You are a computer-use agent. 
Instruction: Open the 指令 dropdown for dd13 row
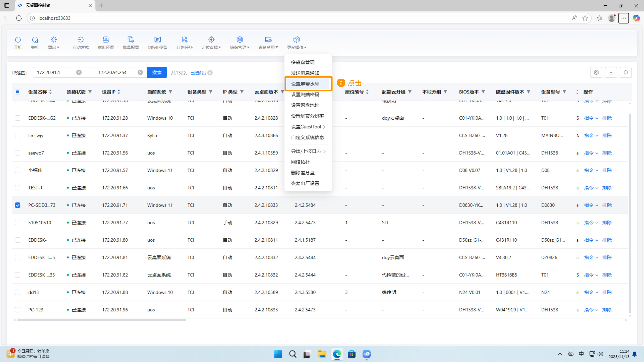(x=591, y=292)
